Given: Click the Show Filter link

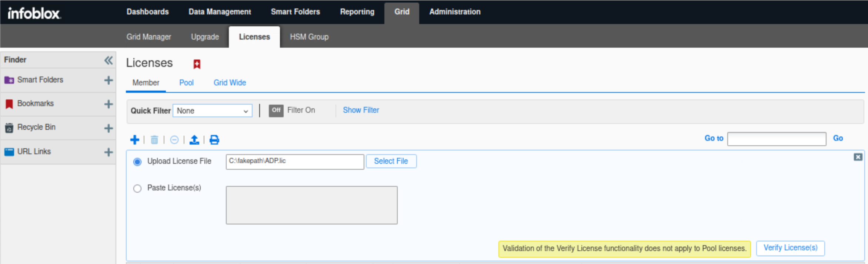Looking at the screenshot, I should pos(361,110).
